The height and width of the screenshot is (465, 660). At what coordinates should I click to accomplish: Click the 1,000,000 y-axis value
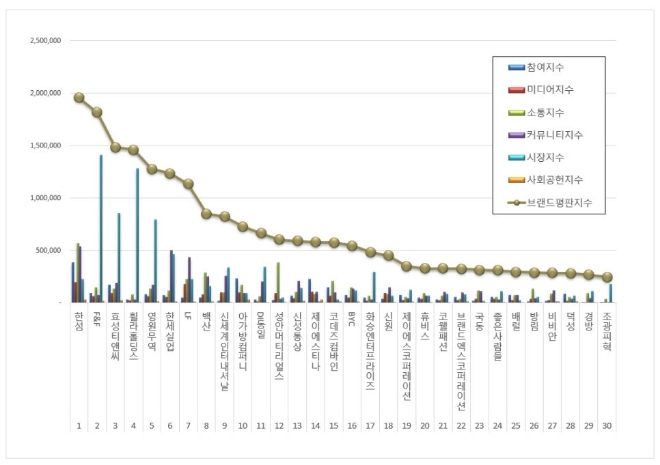pos(47,198)
